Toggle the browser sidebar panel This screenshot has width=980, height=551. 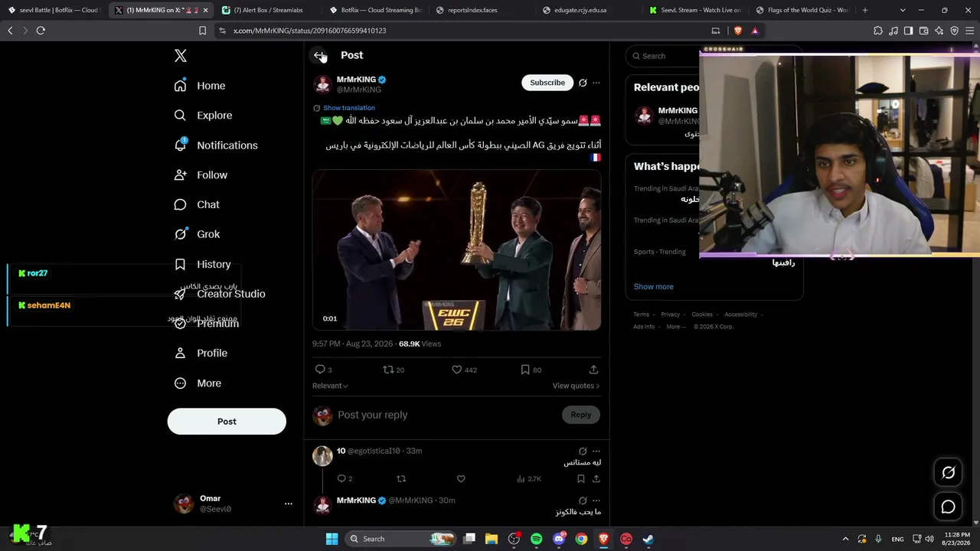(908, 31)
